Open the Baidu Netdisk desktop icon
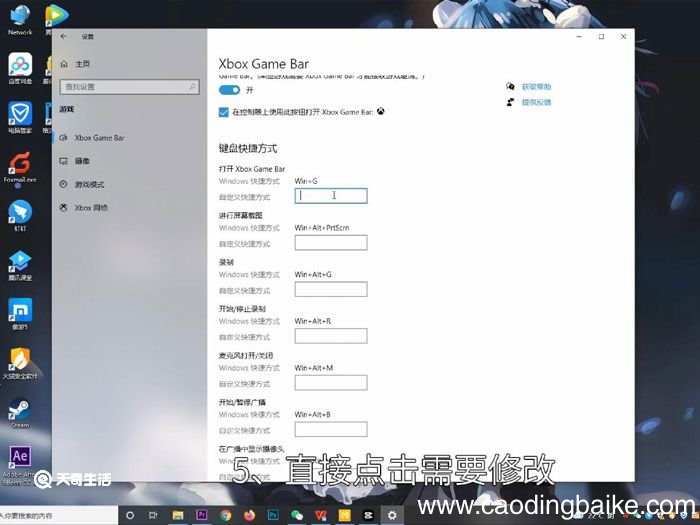This screenshot has height=525, width=700. [x=20, y=68]
